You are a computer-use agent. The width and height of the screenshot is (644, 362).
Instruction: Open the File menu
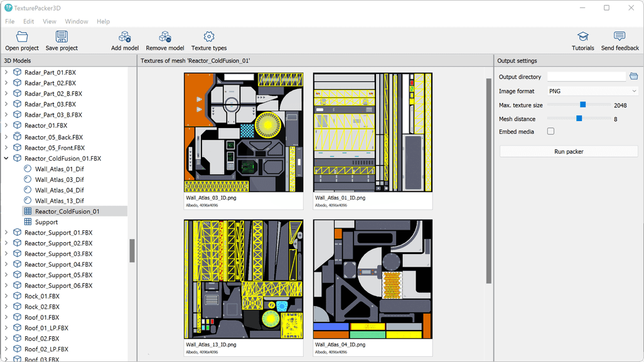(9, 21)
